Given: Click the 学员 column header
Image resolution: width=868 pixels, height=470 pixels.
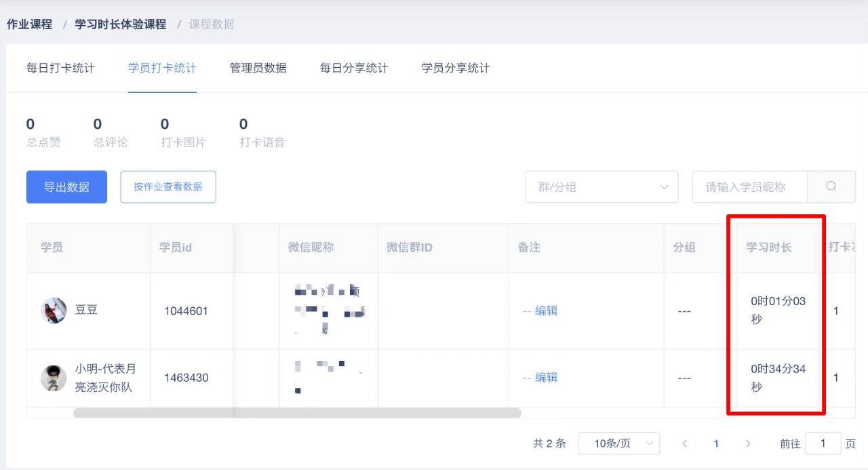Looking at the screenshot, I should [x=52, y=248].
